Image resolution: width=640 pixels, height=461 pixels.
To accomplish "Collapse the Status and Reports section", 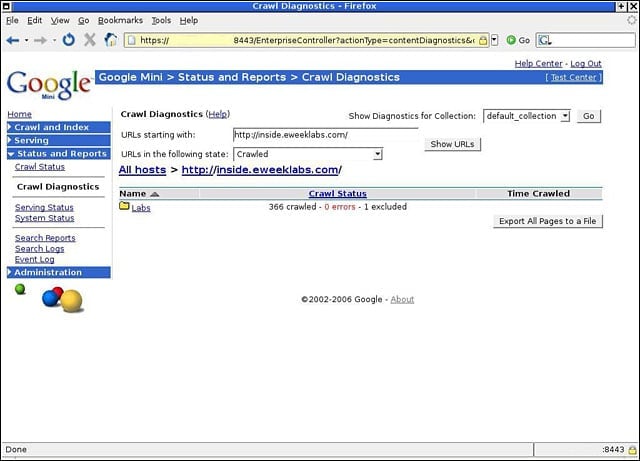I will tap(59, 154).
